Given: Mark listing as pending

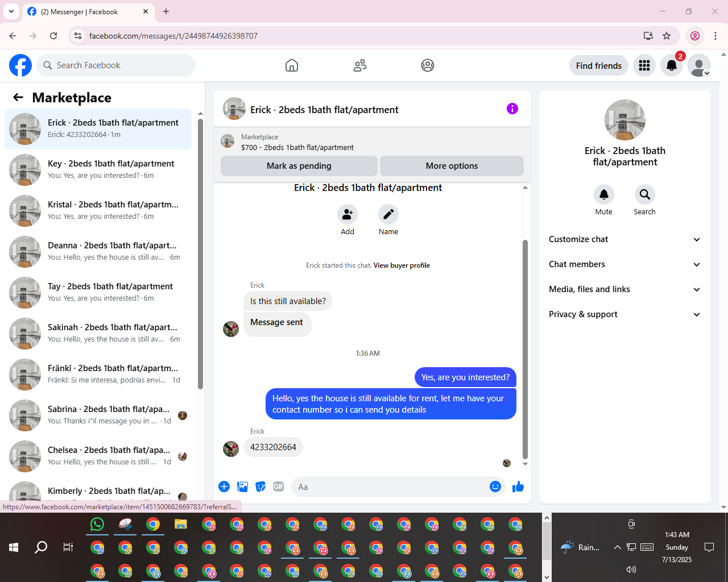Looking at the screenshot, I should tap(299, 166).
